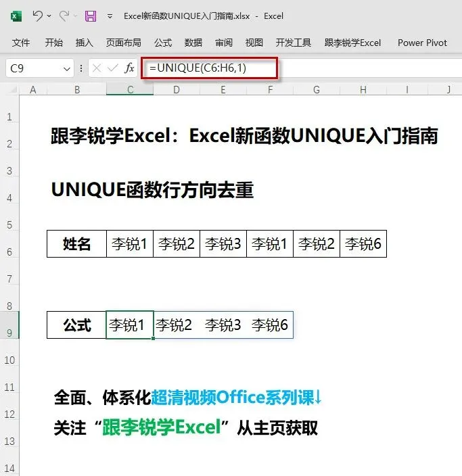Open the 开发工具 tab

293,43
